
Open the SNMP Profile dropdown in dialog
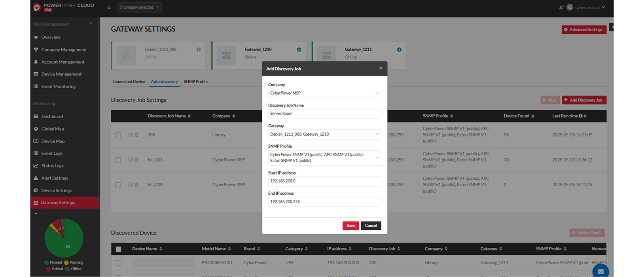[324, 157]
